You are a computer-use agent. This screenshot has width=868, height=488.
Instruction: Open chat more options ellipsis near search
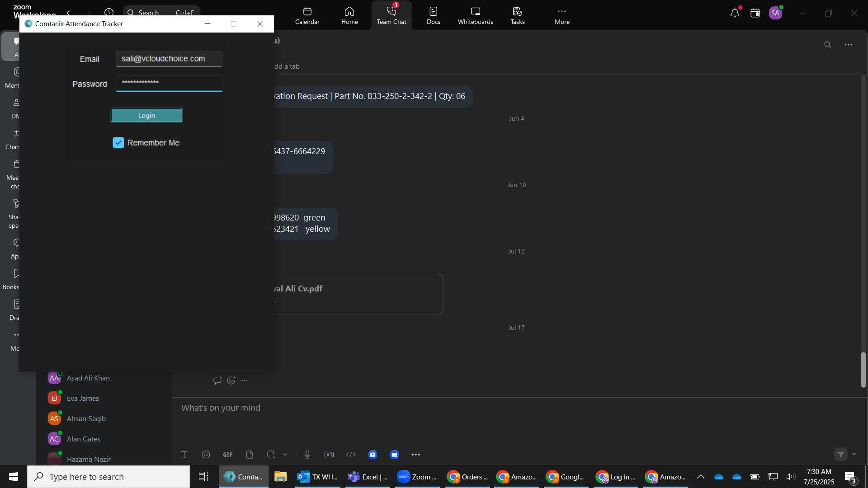[x=849, y=45]
